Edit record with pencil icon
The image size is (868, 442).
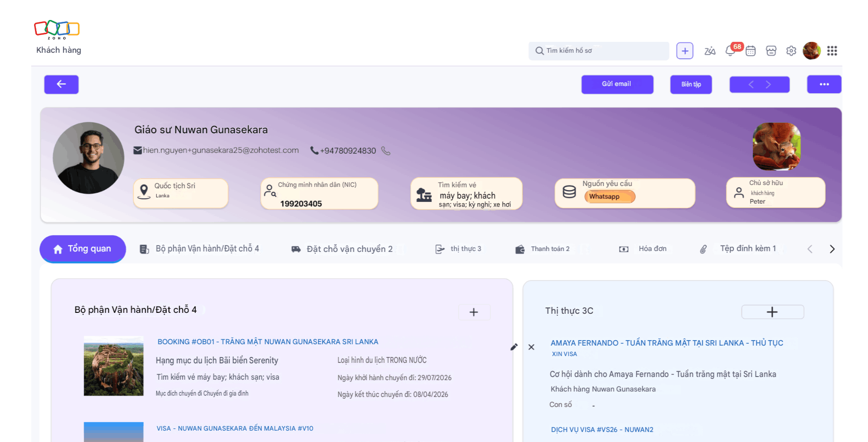pyautogui.click(x=514, y=347)
